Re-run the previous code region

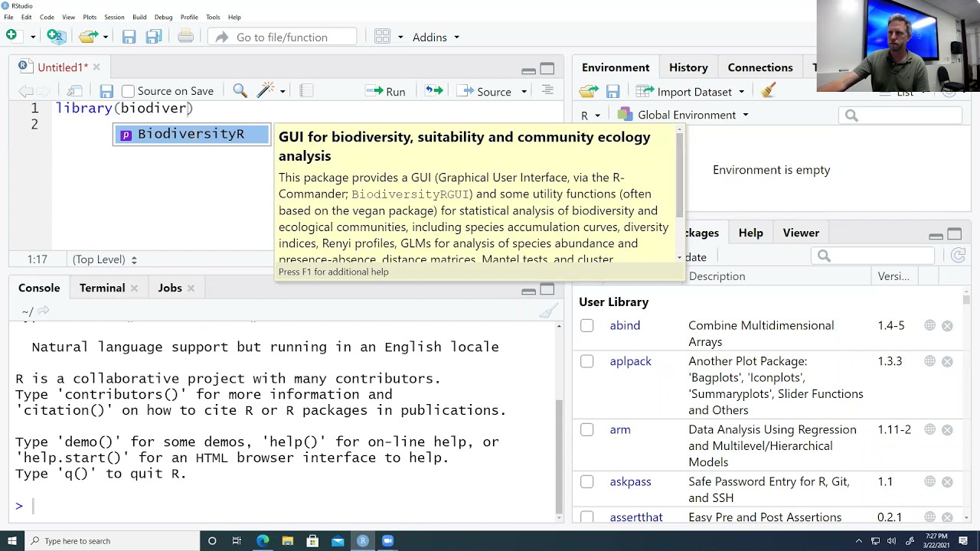tap(434, 91)
